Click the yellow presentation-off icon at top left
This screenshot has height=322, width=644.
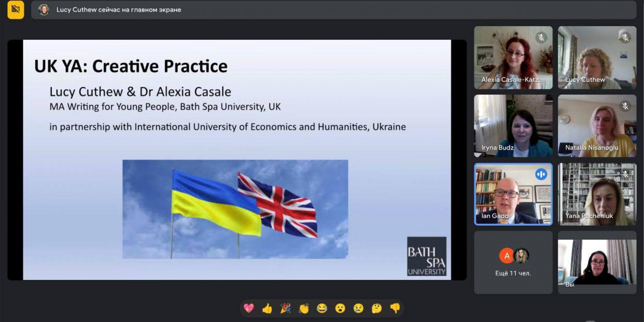16,9
